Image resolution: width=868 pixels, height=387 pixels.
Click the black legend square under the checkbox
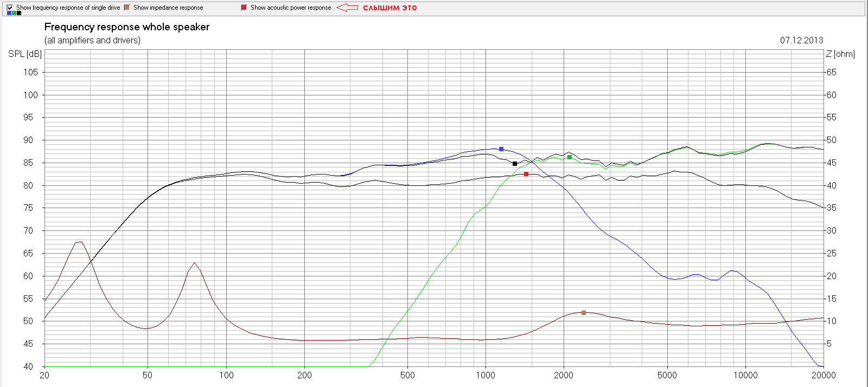coord(19,13)
